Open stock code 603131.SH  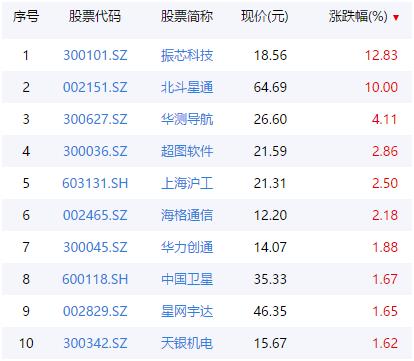pos(95,183)
